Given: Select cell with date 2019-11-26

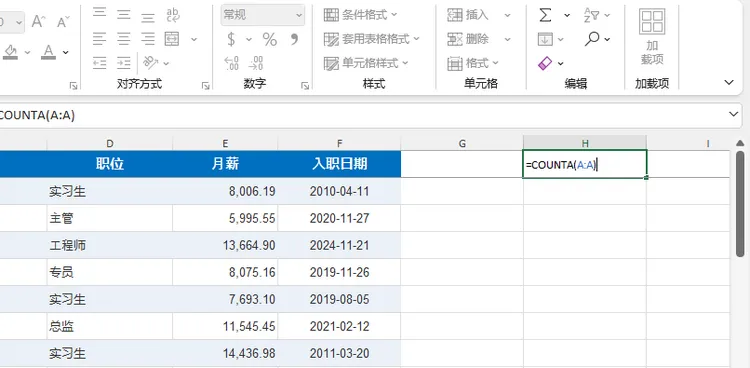Looking at the screenshot, I should pyautogui.click(x=339, y=272).
